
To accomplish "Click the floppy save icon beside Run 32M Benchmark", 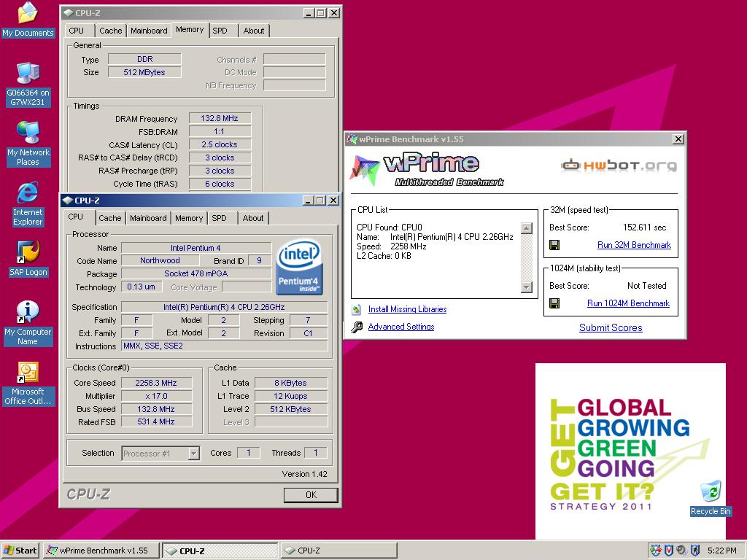I will [x=554, y=245].
